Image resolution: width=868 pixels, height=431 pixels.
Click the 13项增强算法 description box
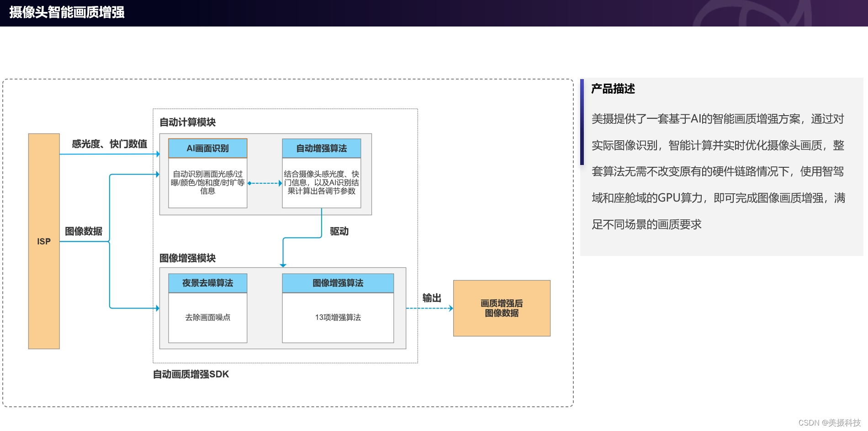(338, 317)
